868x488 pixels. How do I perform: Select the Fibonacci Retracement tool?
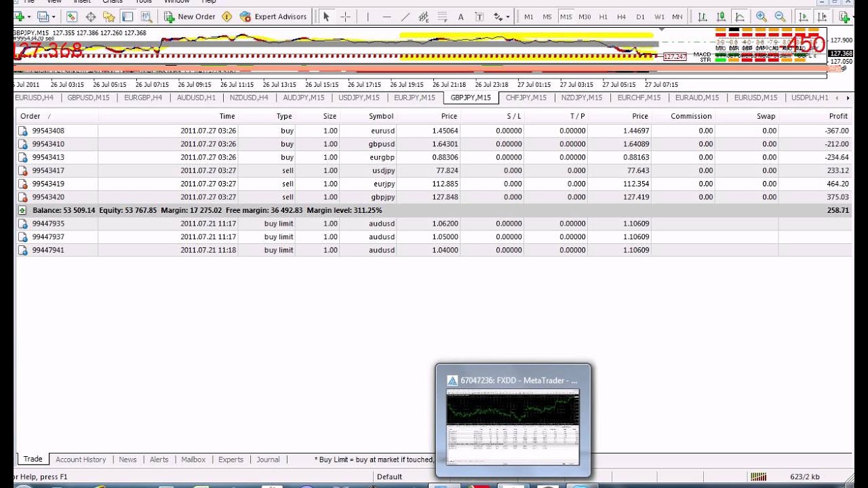click(x=442, y=16)
